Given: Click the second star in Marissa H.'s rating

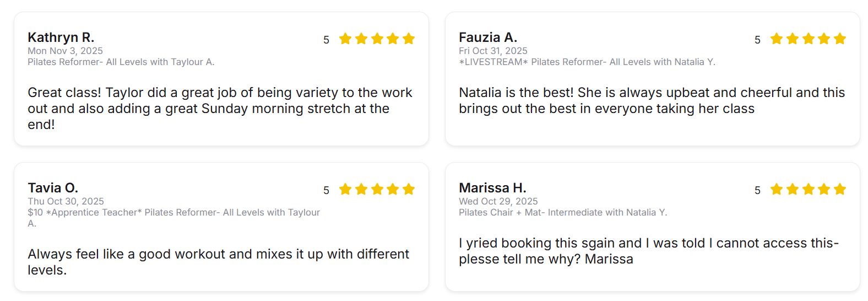Looking at the screenshot, I should point(793,190).
